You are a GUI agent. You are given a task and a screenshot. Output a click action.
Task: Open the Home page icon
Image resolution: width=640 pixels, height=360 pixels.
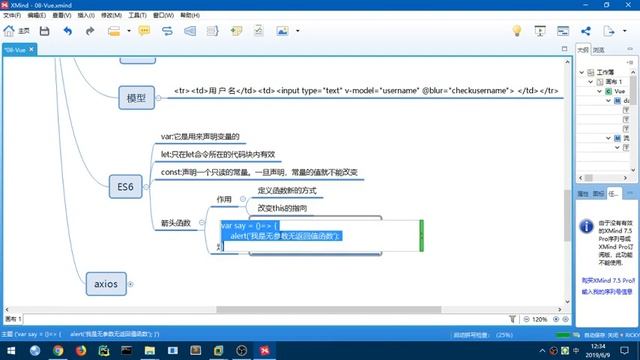tap(9, 31)
